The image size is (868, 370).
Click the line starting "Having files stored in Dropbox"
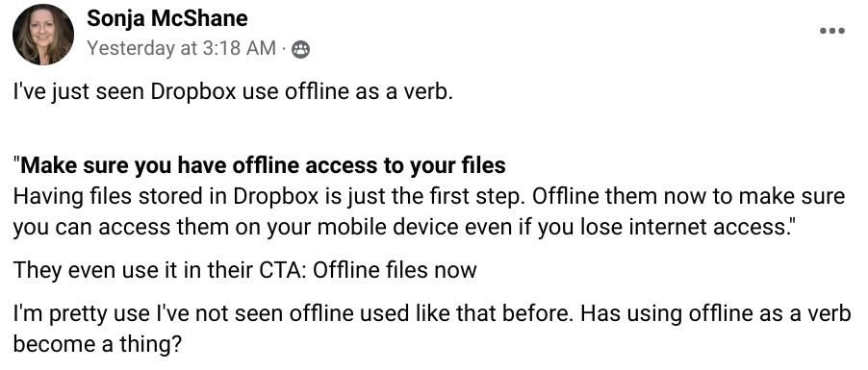click(x=429, y=196)
